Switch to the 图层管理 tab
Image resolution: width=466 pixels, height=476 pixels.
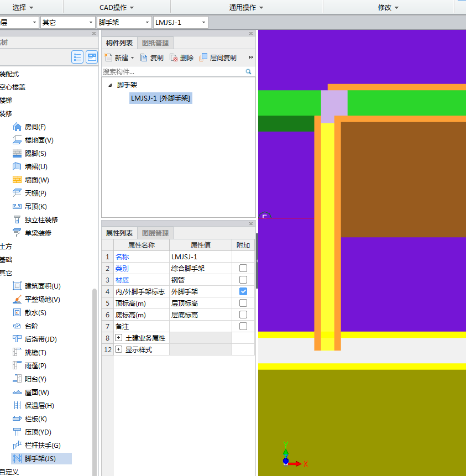[x=155, y=233]
